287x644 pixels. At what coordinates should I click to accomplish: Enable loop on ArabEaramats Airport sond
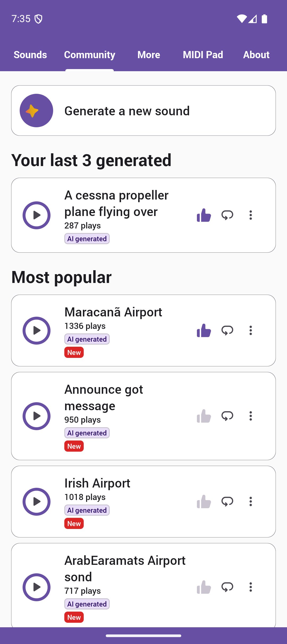[x=227, y=587]
